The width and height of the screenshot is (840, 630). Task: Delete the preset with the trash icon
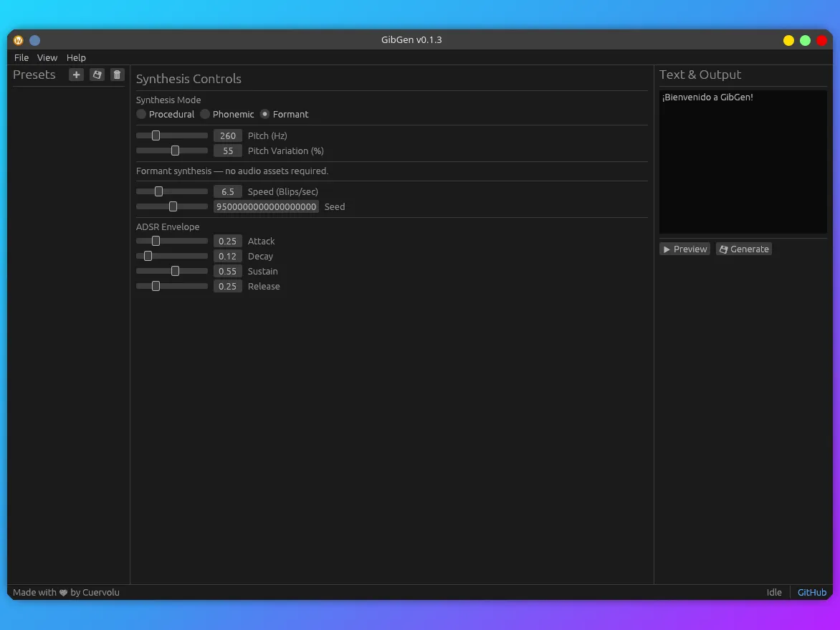point(118,75)
